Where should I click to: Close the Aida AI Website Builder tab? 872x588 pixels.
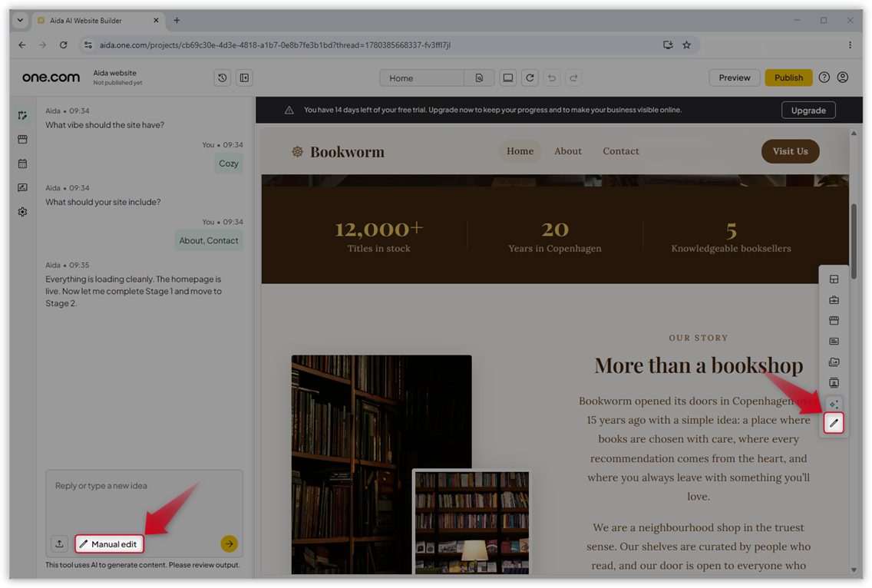point(156,21)
